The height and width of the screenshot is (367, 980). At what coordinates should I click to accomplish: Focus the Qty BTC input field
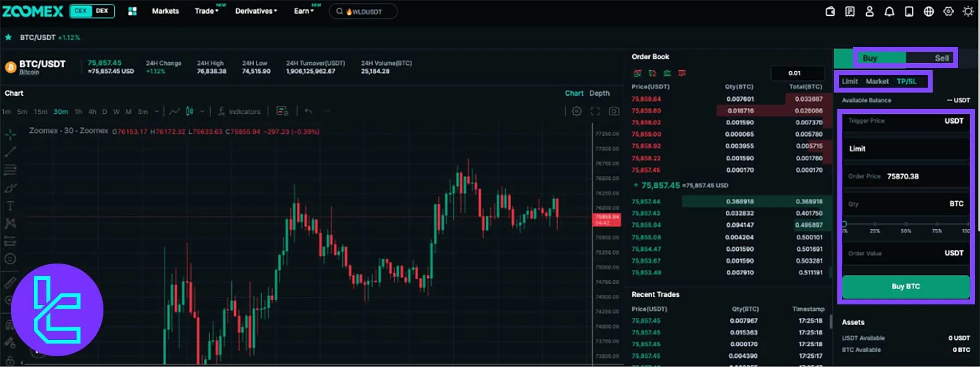click(906, 204)
